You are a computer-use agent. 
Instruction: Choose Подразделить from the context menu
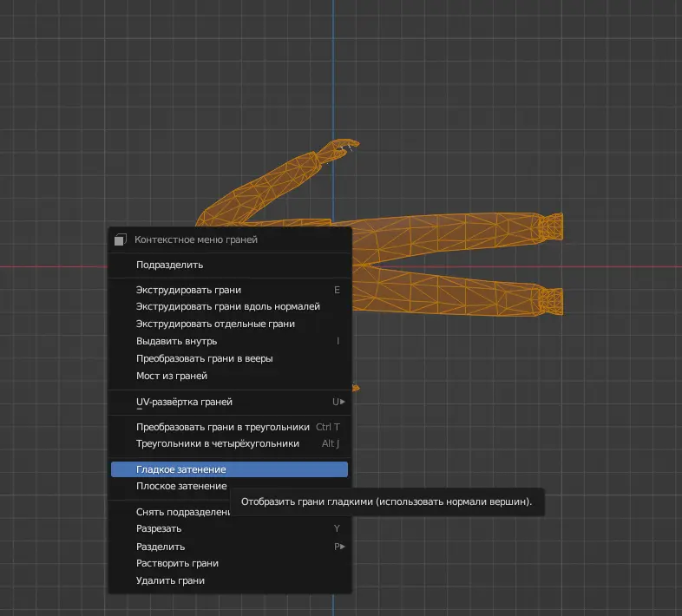[169, 265]
